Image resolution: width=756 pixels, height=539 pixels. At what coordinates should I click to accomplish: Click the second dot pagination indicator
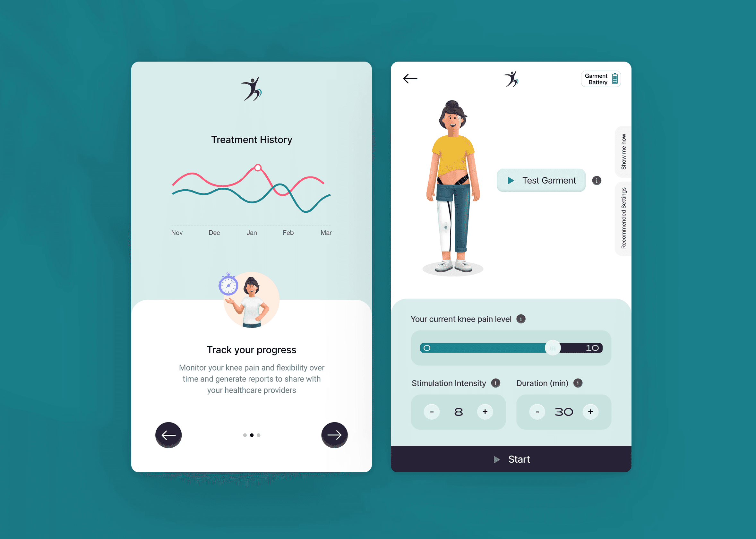tap(252, 435)
